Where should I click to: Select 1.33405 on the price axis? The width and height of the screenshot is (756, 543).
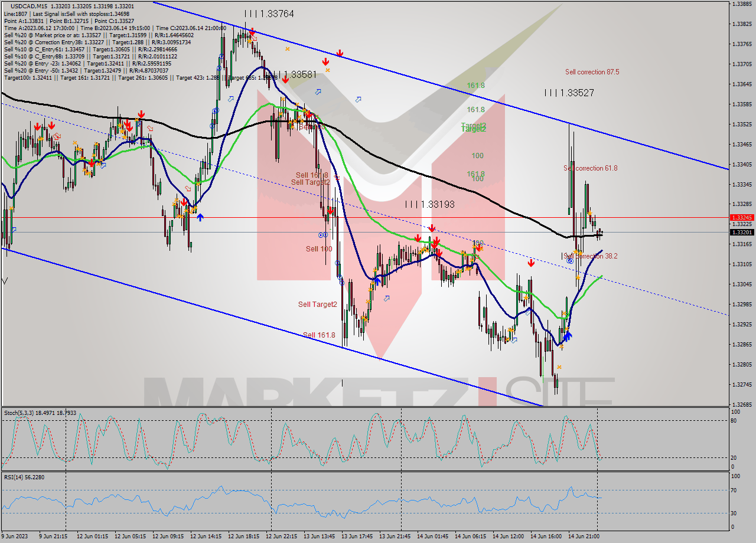[741, 165]
